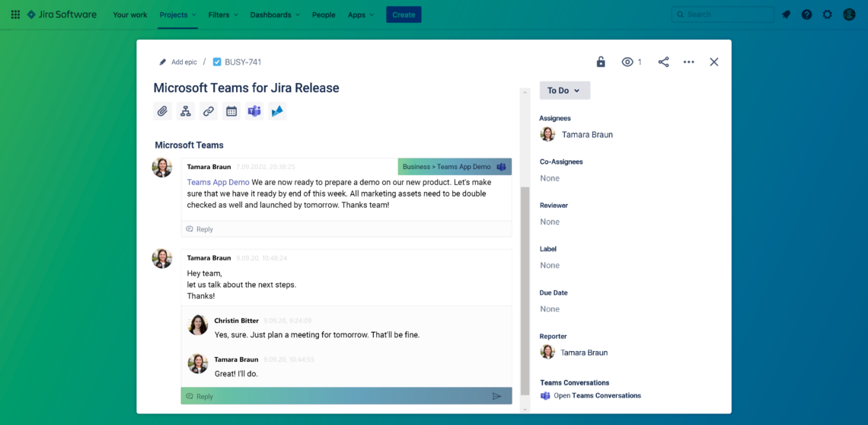This screenshot has width=868, height=425.
Task: Click the Reporter name Tamara Braun
Action: 584,353
